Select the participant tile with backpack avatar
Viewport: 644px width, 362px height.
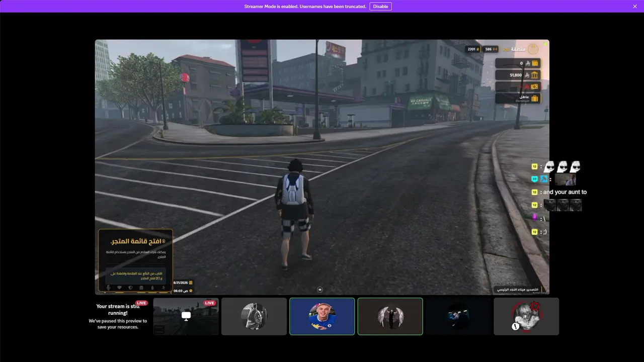pyautogui.click(x=254, y=316)
